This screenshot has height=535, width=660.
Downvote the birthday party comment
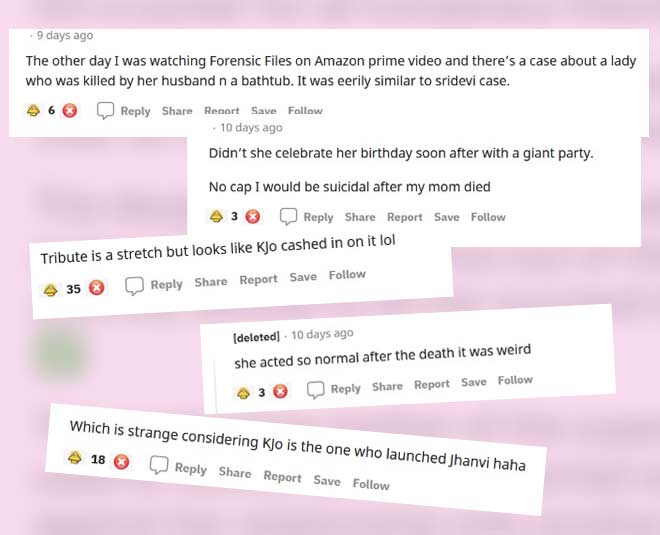(253, 216)
